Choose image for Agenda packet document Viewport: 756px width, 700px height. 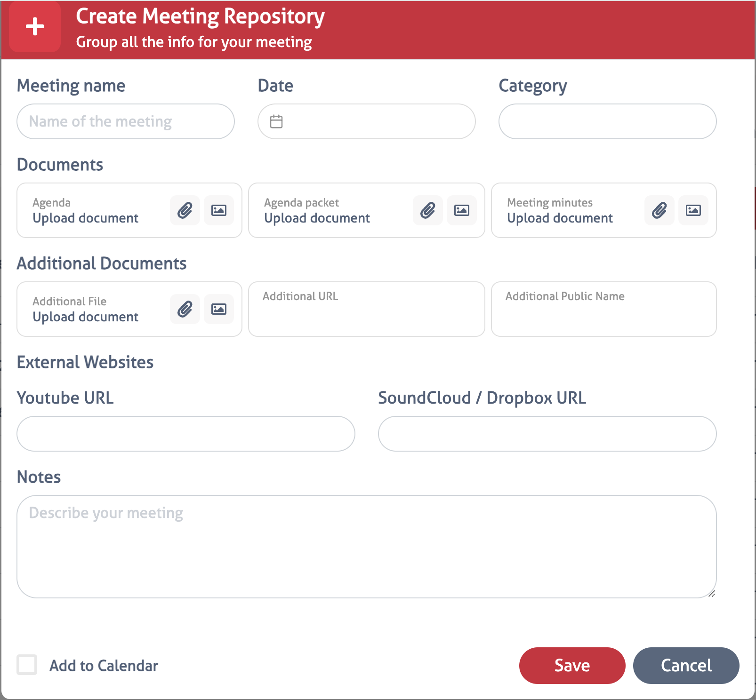(x=462, y=210)
